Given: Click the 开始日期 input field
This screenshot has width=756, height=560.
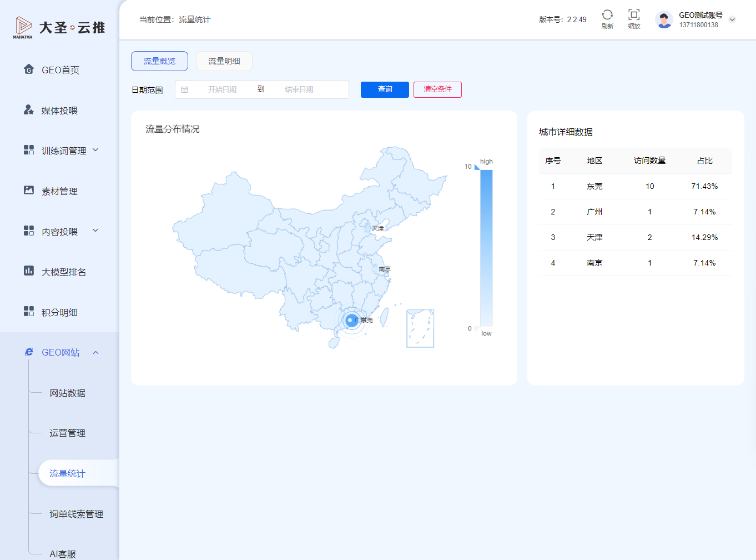Looking at the screenshot, I should point(222,89).
